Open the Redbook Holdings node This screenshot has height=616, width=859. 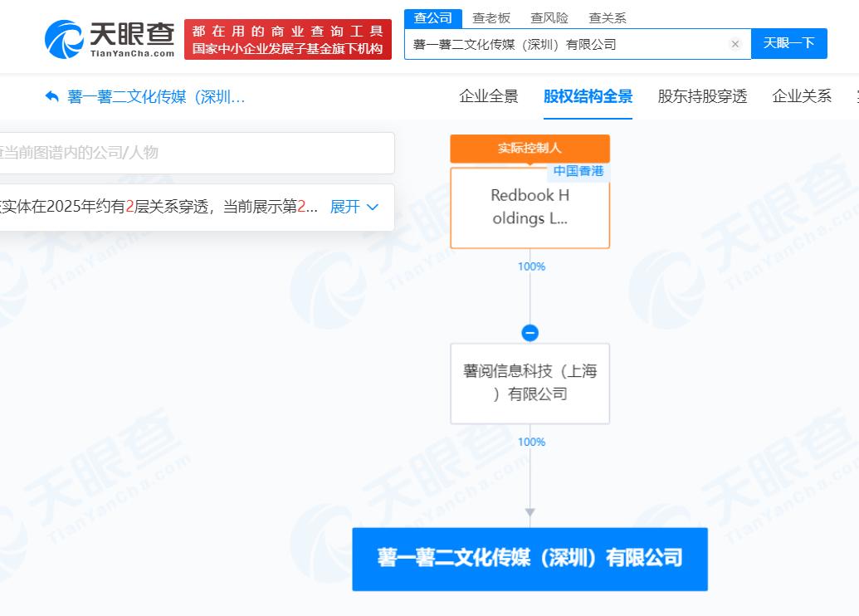tap(530, 208)
